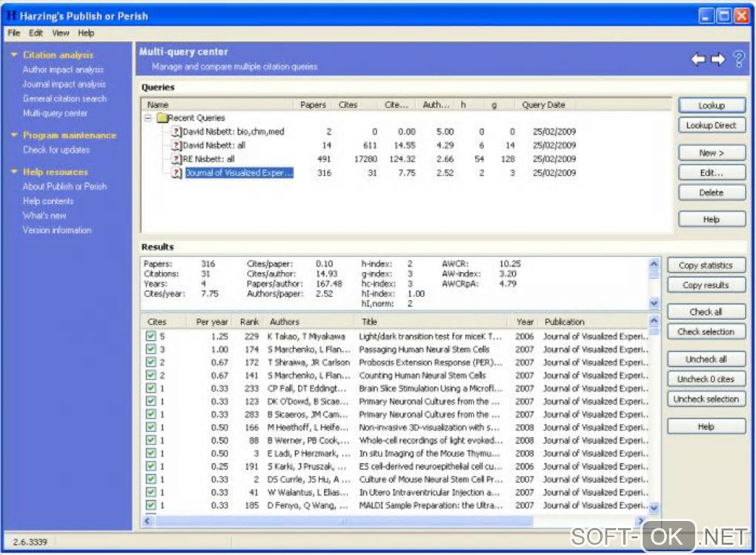Image resolution: width=756 pixels, height=555 pixels.
Task: Open the View menu
Action: coord(61,33)
